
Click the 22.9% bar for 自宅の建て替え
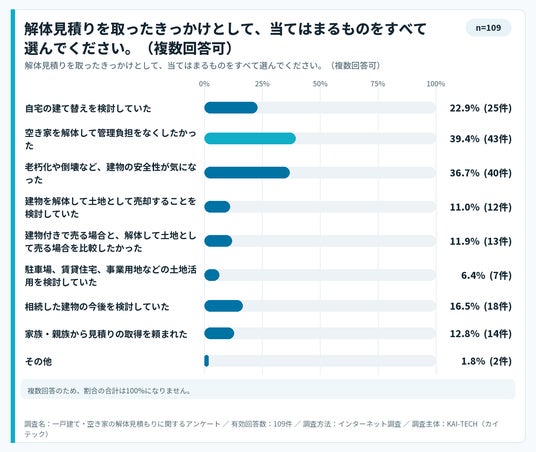click(231, 108)
